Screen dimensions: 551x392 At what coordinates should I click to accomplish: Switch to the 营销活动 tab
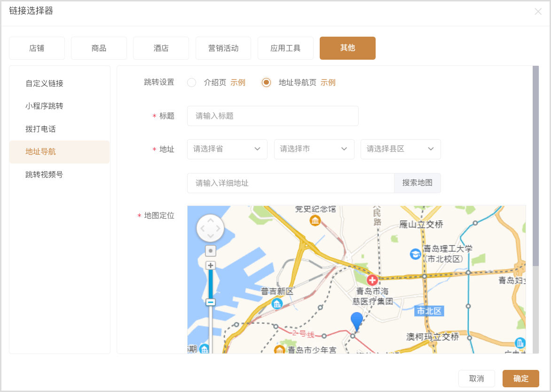223,48
